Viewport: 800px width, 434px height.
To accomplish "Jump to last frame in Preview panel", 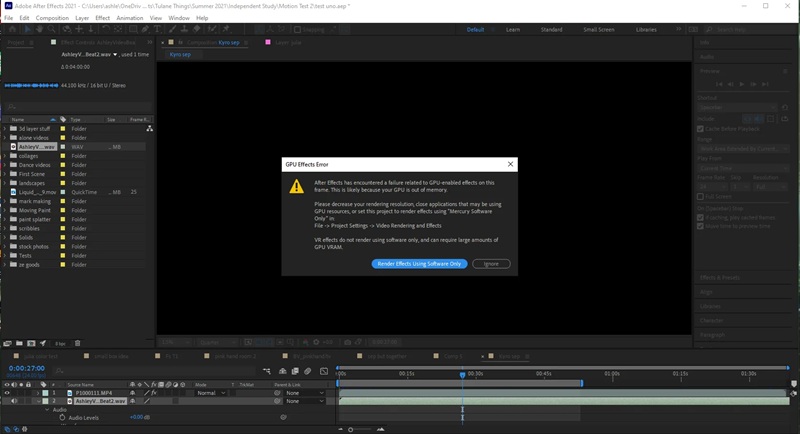I will pyautogui.click(x=765, y=84).
